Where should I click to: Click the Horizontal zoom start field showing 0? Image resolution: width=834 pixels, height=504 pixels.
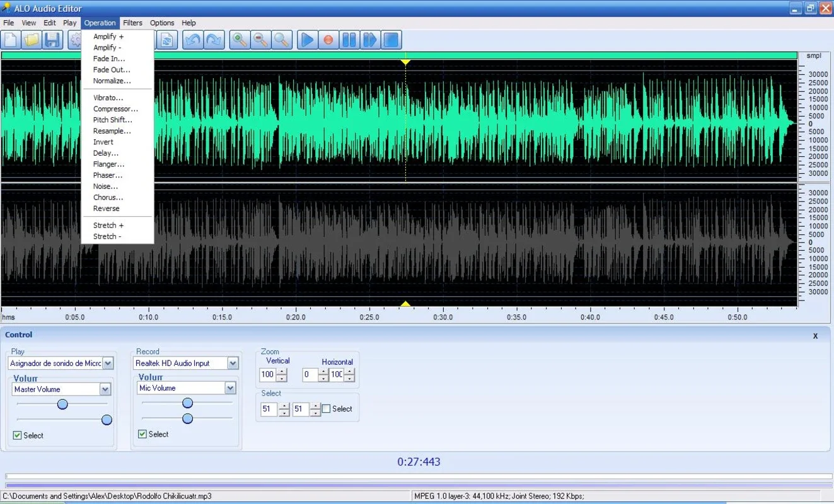[x=310, y=375]
